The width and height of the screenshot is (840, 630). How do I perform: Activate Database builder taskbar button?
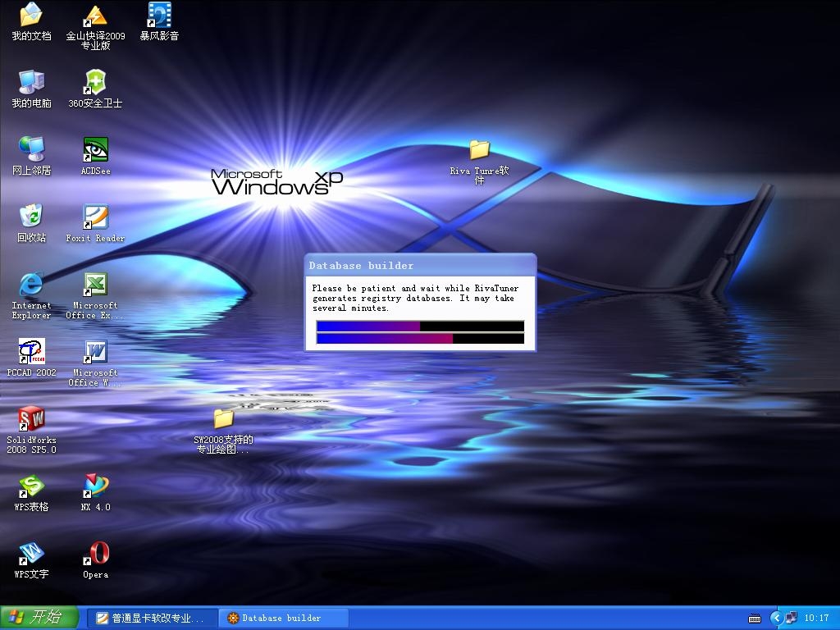(x=283, y=619)
